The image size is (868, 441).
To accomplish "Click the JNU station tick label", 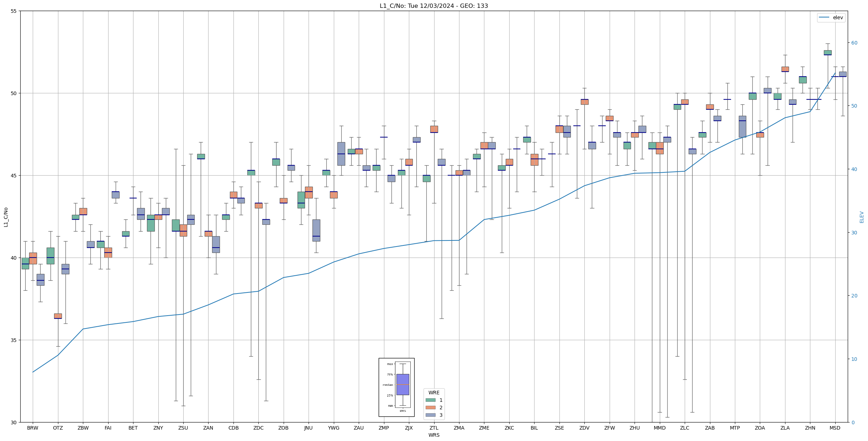I will click(x=309, y=428).
